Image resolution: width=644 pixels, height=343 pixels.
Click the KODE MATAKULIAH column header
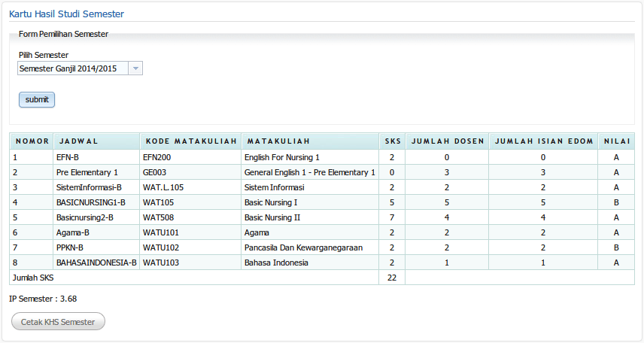191,141
